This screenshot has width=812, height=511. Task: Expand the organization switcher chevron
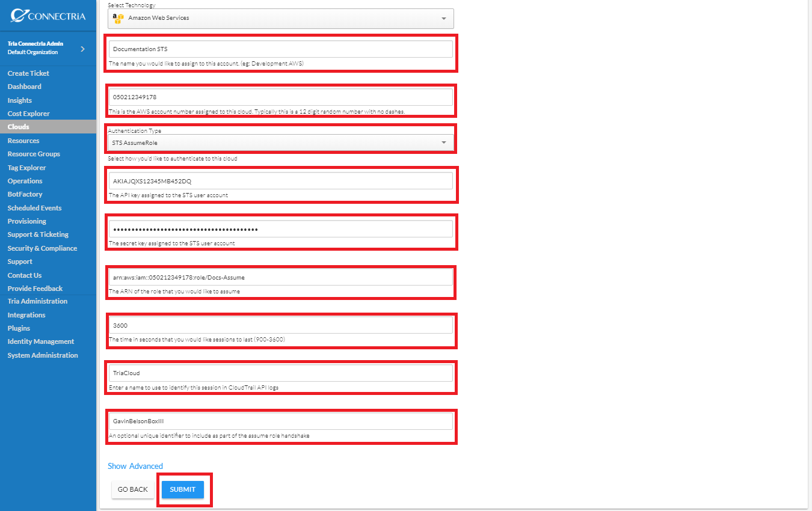tap(82, 49)
